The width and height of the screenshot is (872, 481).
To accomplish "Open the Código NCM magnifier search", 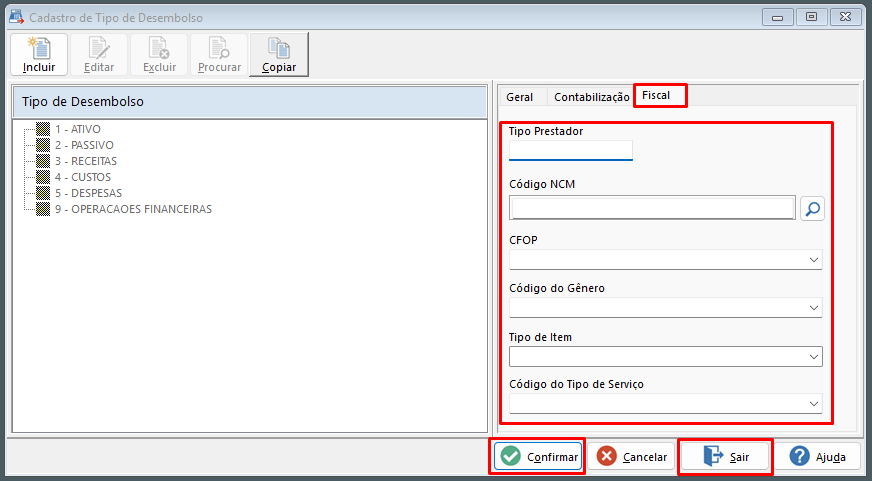I will click(x=812, y=209).
